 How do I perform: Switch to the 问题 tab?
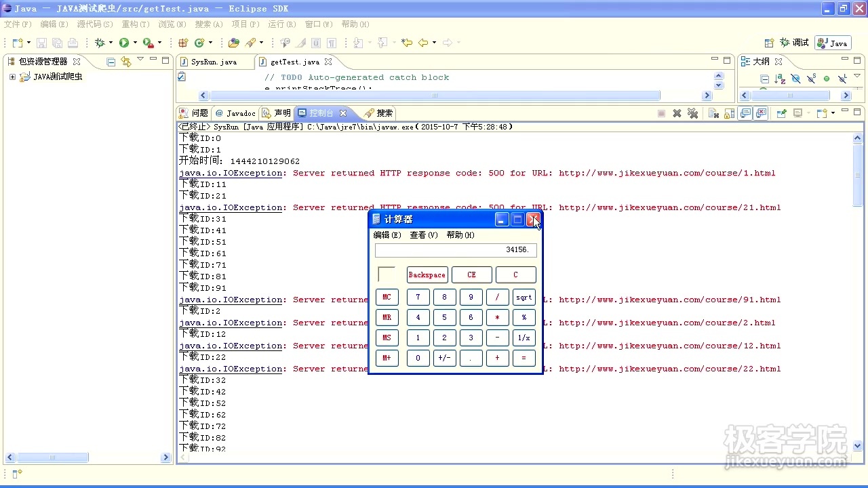[194, 113]
